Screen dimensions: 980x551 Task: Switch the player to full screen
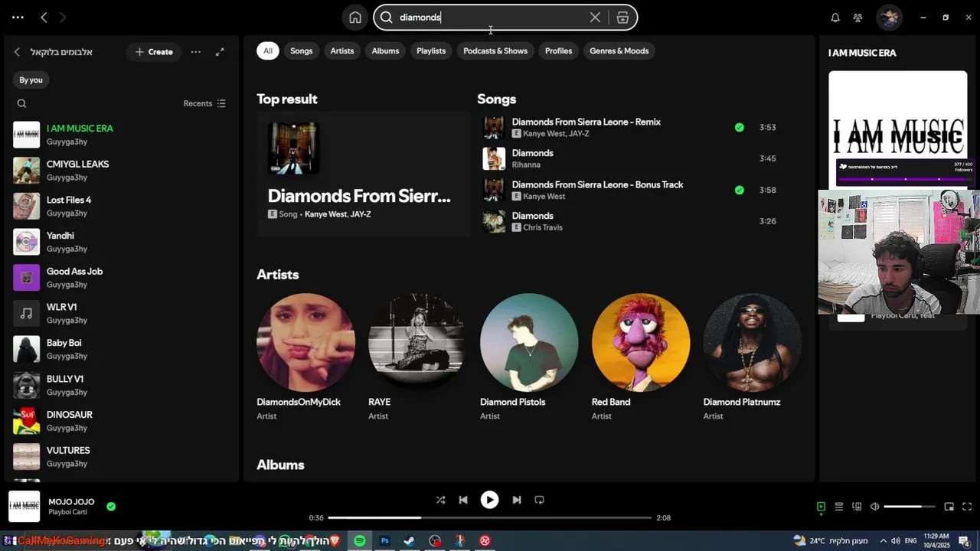coord(967,507)
